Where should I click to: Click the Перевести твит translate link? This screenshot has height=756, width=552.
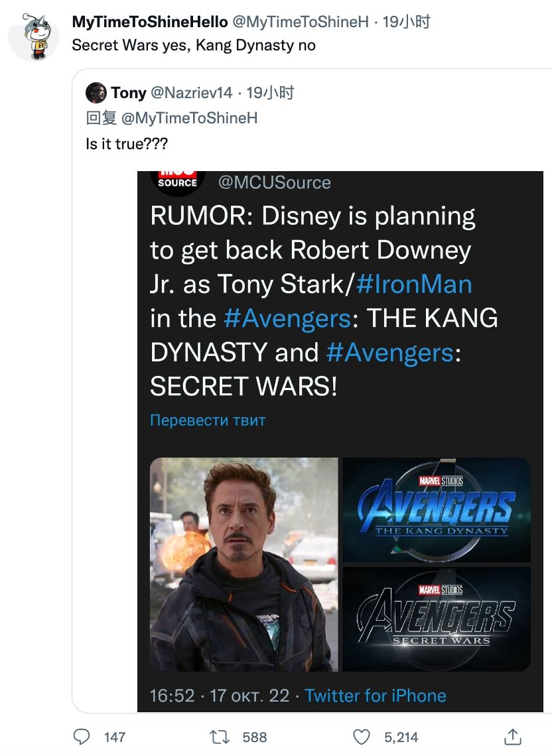(x=208, y=420)
